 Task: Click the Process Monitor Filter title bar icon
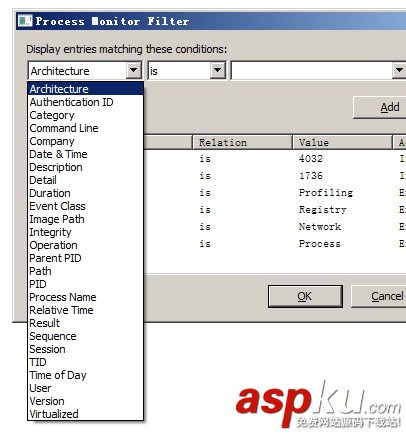tap(25, 21)
